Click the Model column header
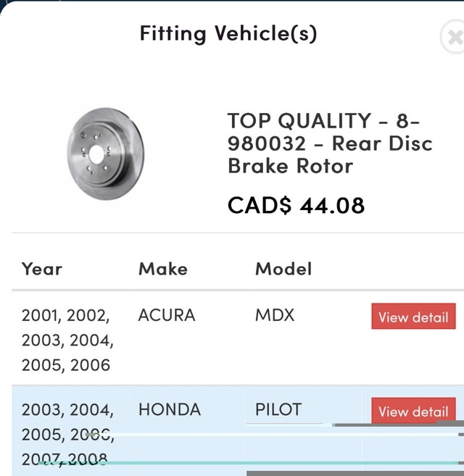This screenshot has height=476, width=464. pos(283,269)
